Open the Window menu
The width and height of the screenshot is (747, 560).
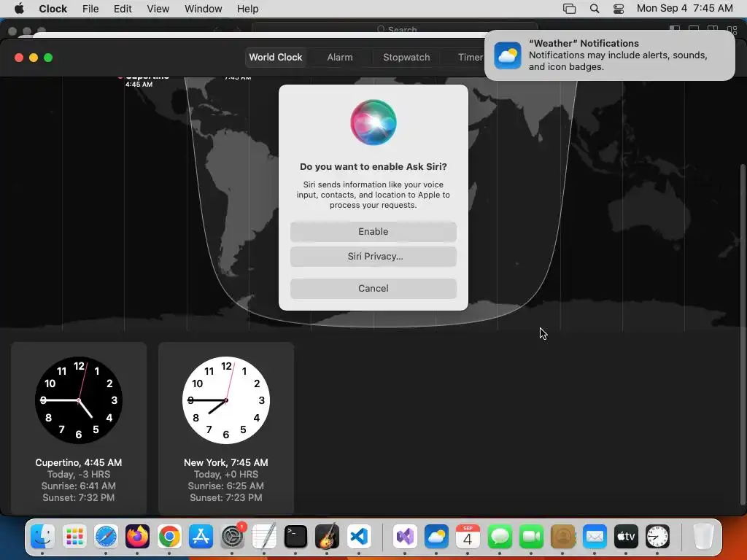click(x=204, y=9)
